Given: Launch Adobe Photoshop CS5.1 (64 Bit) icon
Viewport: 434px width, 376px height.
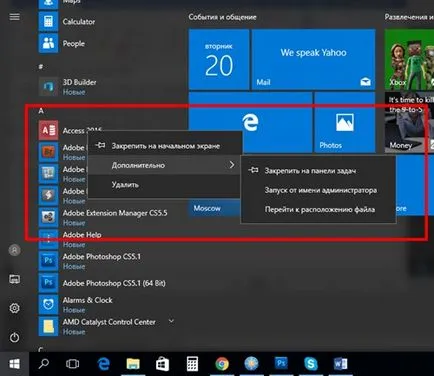Looking at the screenshot, I should (x=48, y=283).
